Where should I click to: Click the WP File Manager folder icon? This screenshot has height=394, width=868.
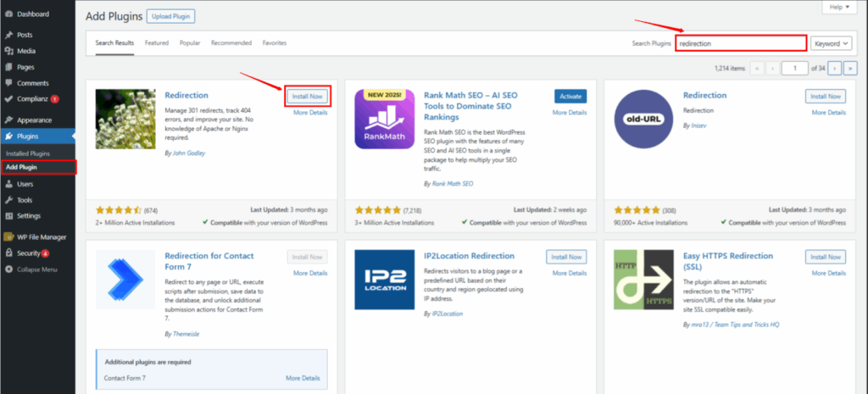[x=8, y=237]
